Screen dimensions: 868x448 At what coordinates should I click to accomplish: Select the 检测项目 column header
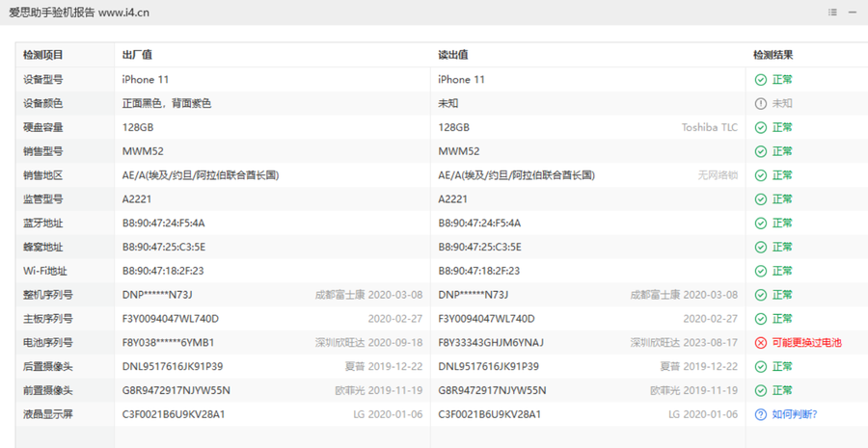tap(42, 55)
